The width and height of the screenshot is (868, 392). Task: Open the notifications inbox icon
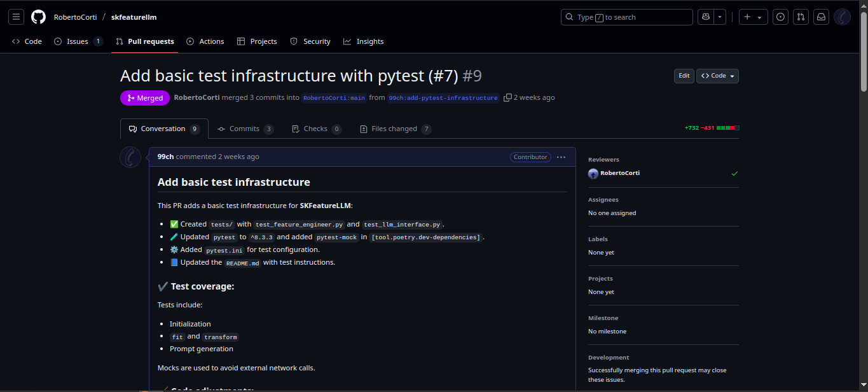pyautogui.click(x=821, y=17)
